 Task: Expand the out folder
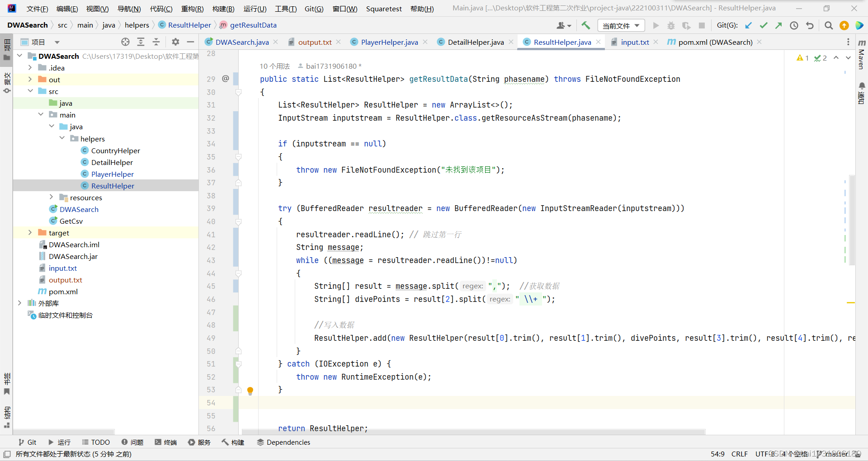[x=30, y=79]
